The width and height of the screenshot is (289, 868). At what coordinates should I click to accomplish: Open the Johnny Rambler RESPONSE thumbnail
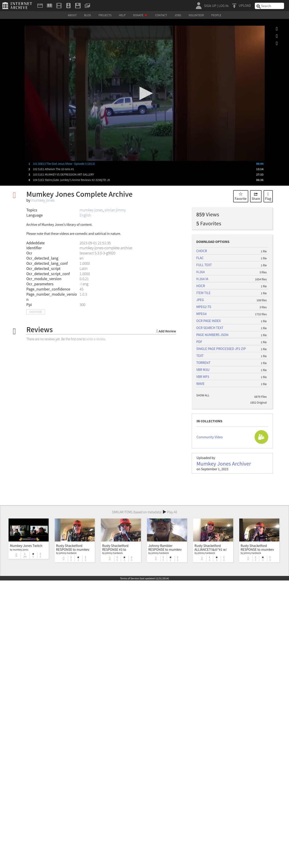[x=167, y=530]
